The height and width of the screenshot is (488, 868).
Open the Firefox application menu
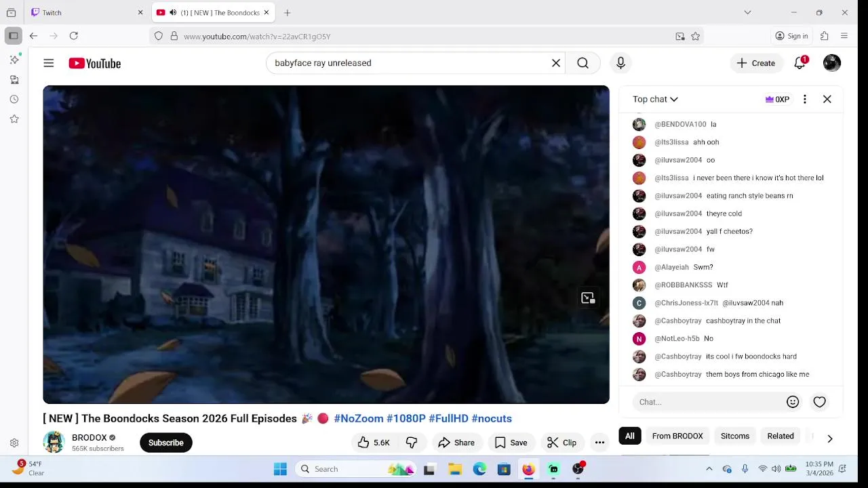click(844, 36)
